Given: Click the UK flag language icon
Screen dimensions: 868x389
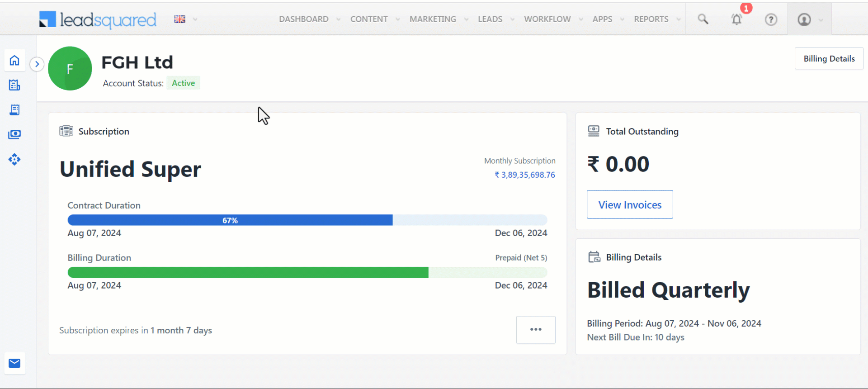Looking at the screenshot, I should coord(179,19).
